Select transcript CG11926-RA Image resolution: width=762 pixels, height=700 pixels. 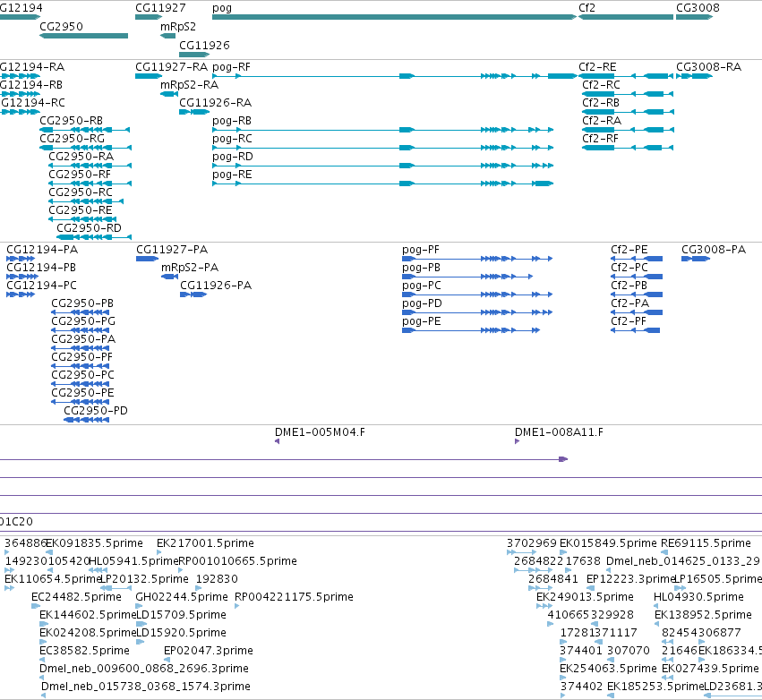pyautogui.click(x=194, y=112)
